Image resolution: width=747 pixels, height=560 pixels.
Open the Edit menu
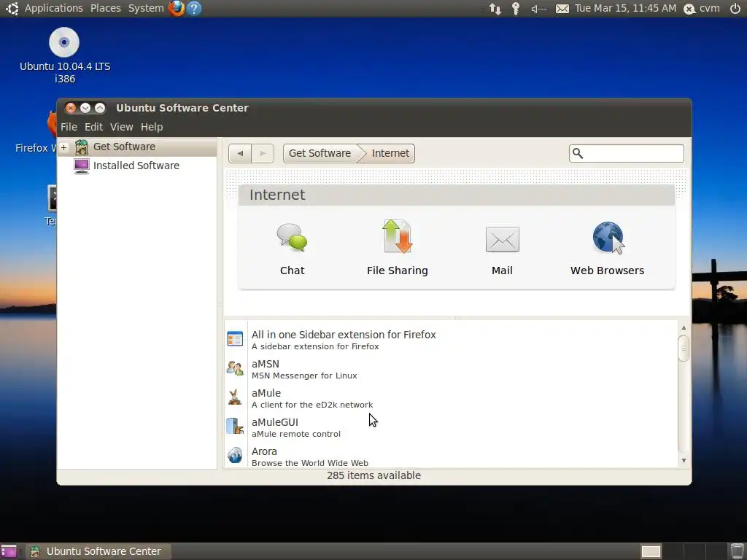93,127
